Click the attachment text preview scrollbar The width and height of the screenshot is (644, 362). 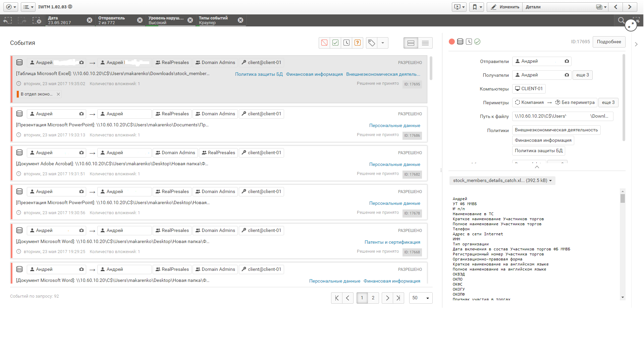623,199
